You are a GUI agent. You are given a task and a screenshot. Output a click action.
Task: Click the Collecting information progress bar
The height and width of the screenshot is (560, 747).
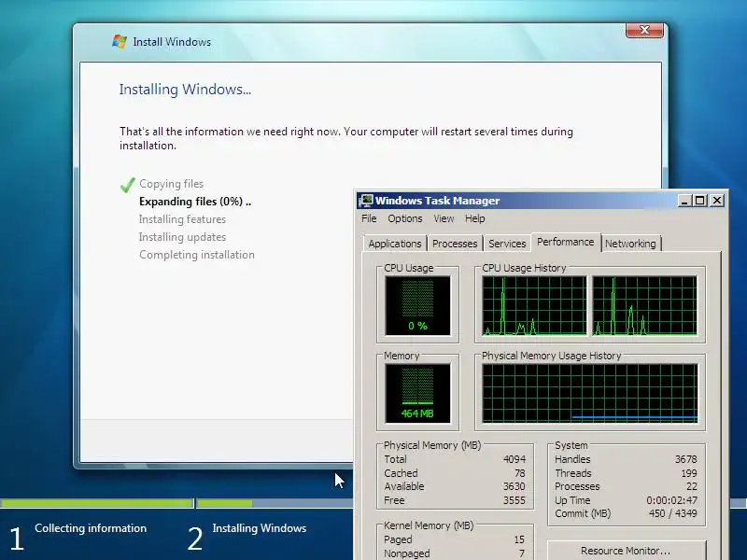pyautogui.click(x=97, y=503)
